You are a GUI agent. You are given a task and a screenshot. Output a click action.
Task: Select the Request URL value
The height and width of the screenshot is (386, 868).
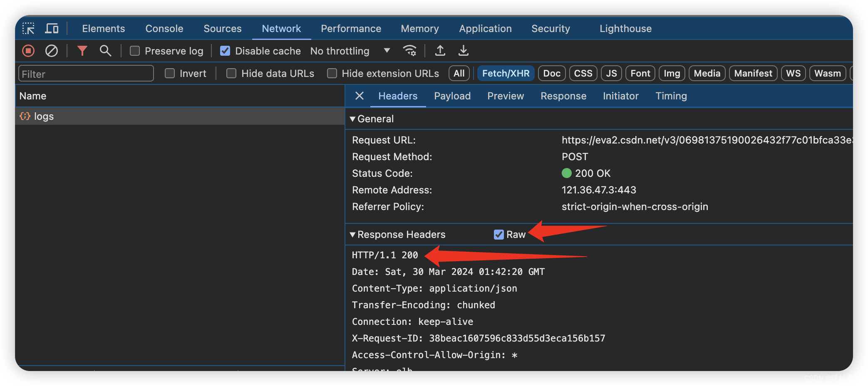click(x=707, y=140)
